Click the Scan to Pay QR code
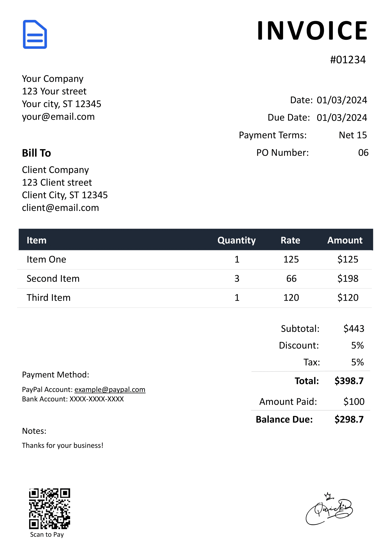 pos(50,508)
